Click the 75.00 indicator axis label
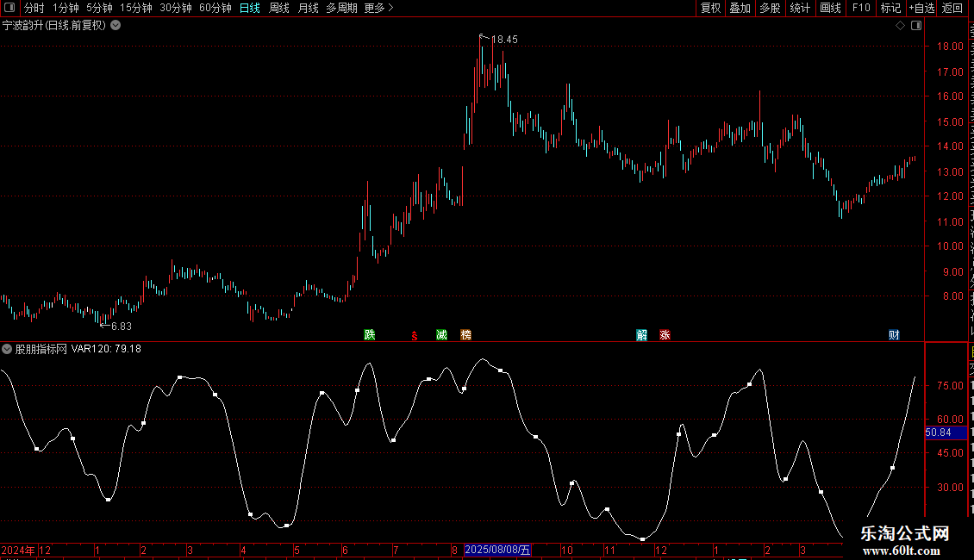This screenshot has height=560, width=974. pos(950,386)
